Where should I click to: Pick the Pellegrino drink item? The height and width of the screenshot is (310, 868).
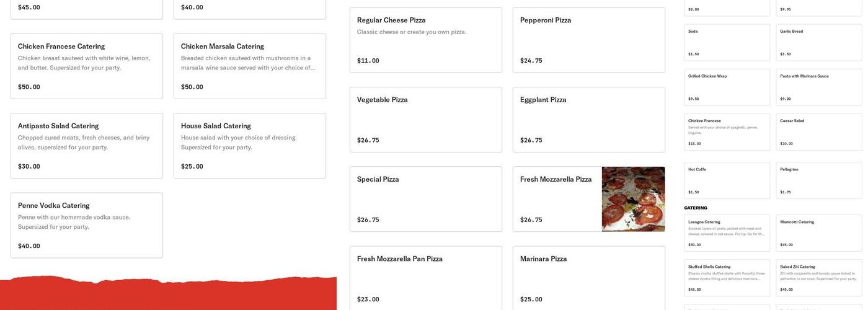(x=818, y=180)
